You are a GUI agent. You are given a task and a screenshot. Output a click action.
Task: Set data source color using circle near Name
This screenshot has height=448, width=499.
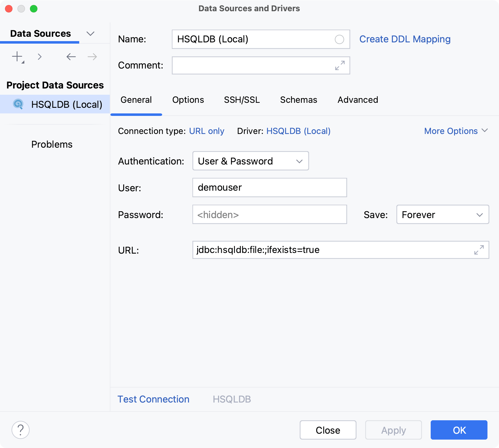(x=339, y=39)
